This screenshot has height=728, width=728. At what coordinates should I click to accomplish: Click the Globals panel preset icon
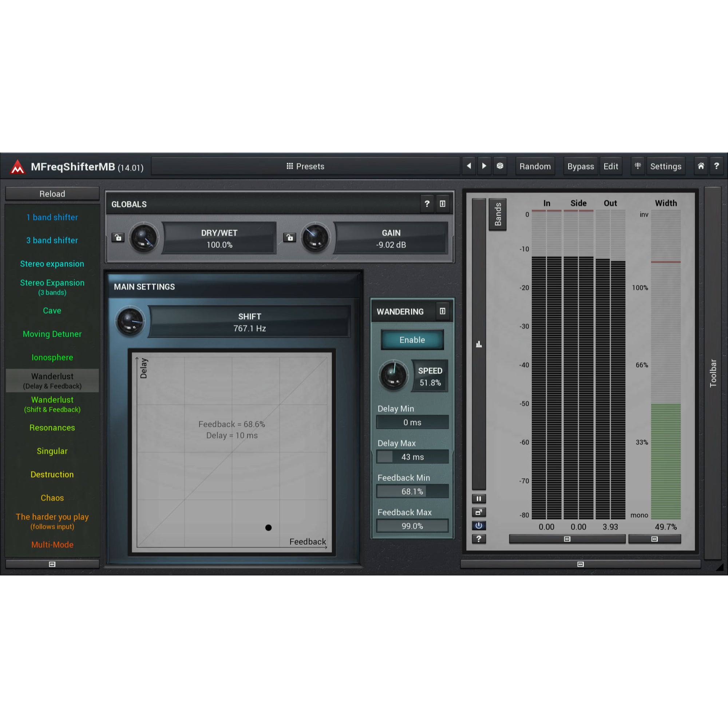pyautogui.click(x=443, y=204)
